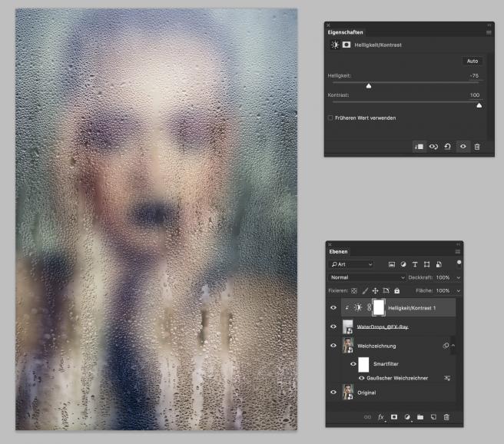Hide the Weichzeichnung layer
The height and width of the screenshot is (444, 504).
(x=333, y=346)
